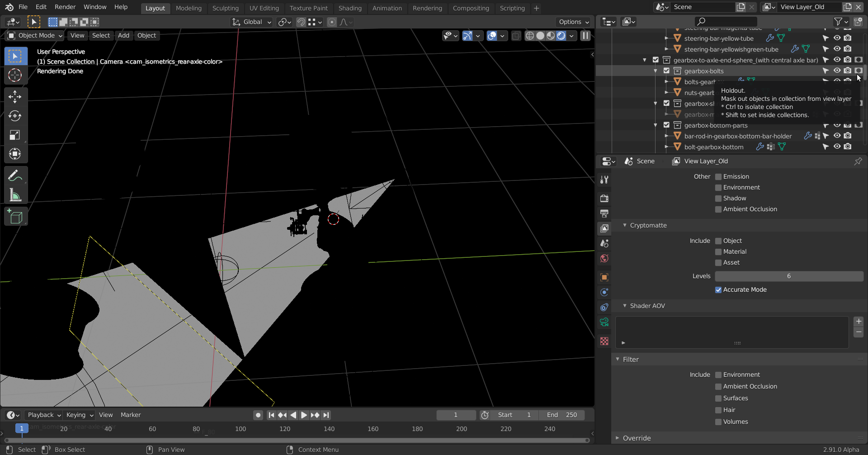868x455 pixels.
Task: Expand the Override panel
Action: [x=637, y=438]
